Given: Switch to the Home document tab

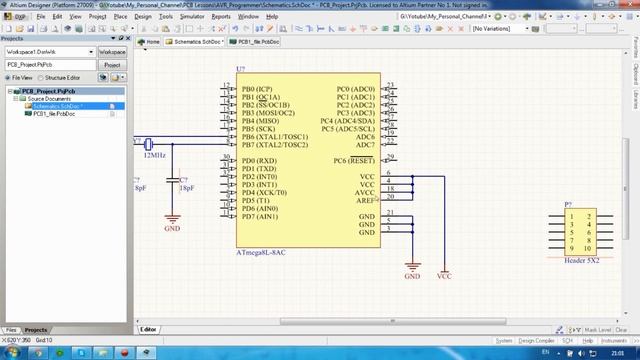Looking at the screenshot, I should [149, 42].
